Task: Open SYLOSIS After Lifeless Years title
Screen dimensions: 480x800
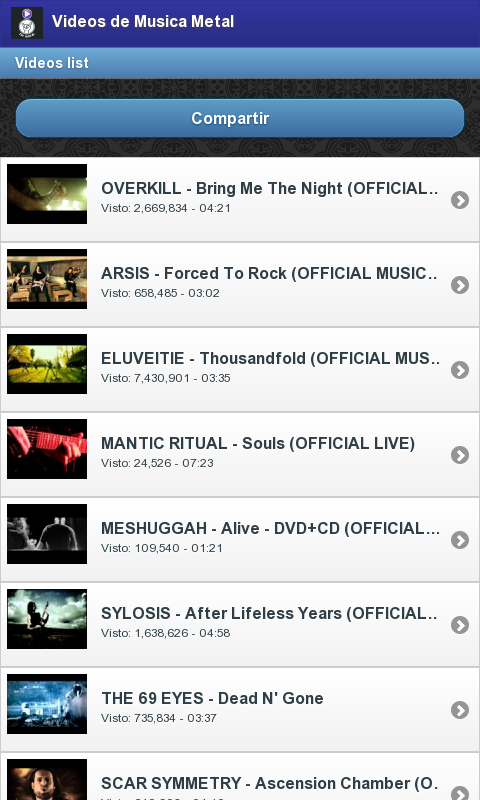Action: click(x=269, y=613)
